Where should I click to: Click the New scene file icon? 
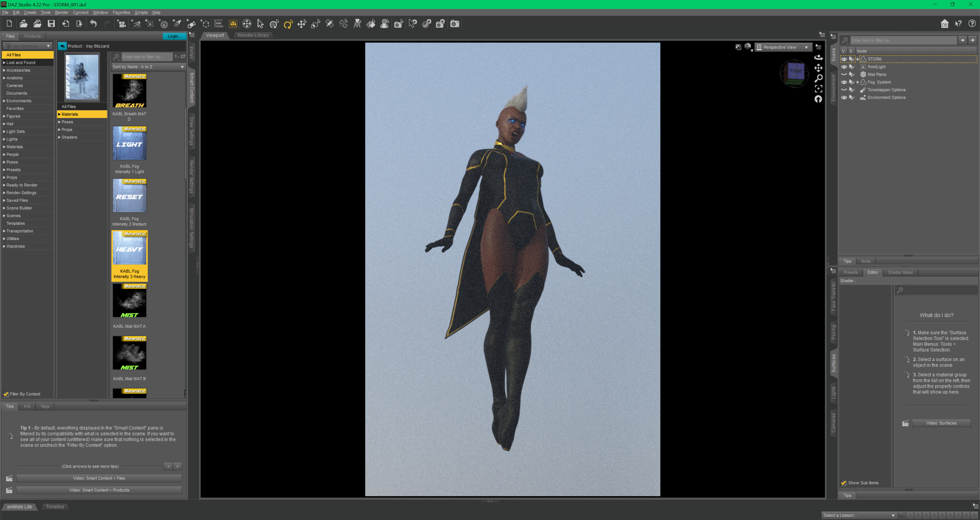coord(9,23)
